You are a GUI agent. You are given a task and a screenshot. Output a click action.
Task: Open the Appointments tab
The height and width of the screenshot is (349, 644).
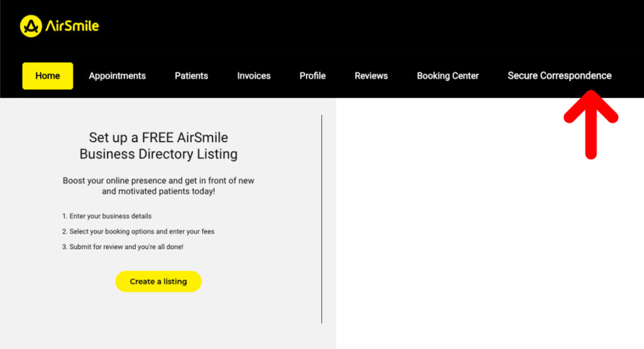[117, 76]
